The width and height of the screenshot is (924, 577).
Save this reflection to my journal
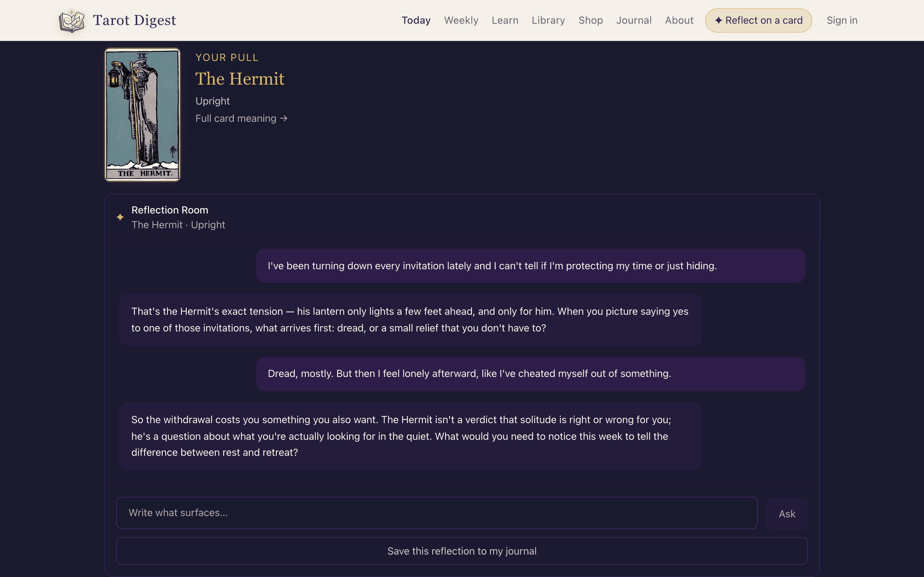(x=462, y=551)
